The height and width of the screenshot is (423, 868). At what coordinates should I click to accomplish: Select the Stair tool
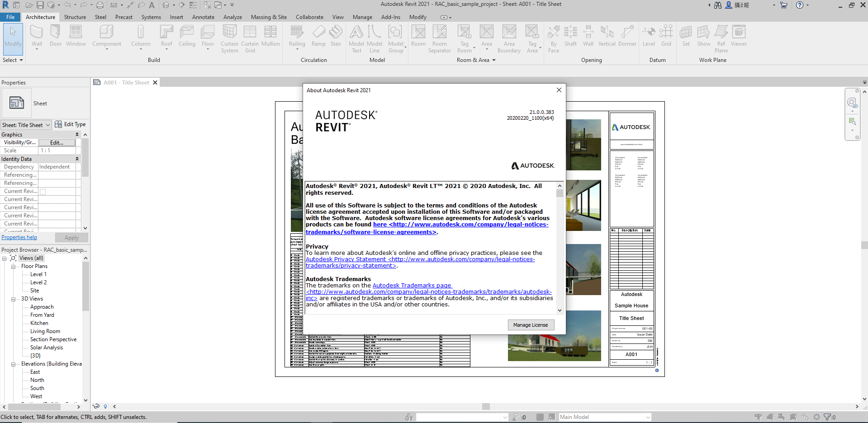coord(336,36)
